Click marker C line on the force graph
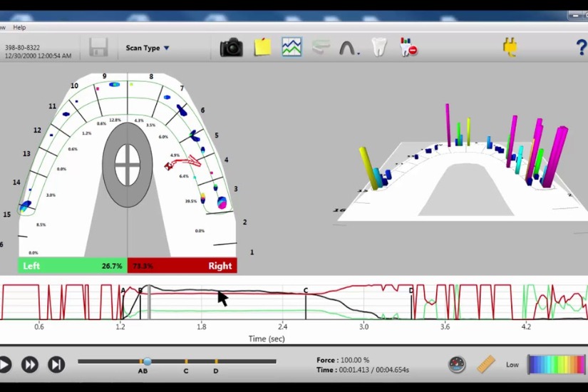588x392 pixels. point(306,304)
